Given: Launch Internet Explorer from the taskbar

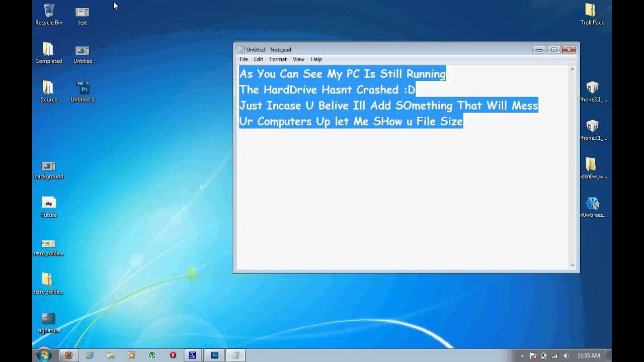Looking at the screenshot, I should (x=90, y=355).
